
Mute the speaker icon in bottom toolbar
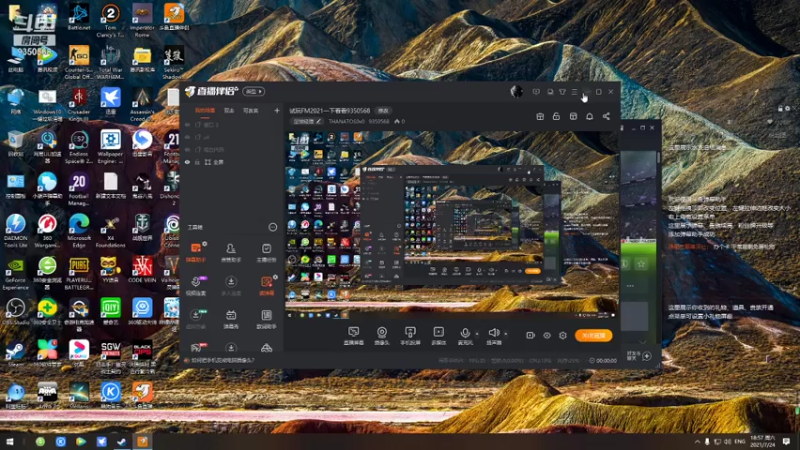tap(493, 333)
